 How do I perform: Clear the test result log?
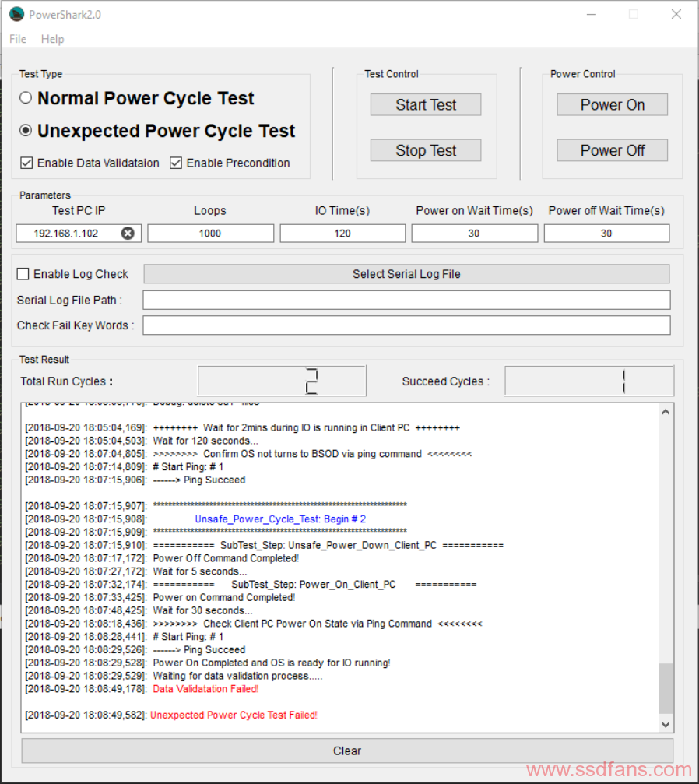coord(347,751)
